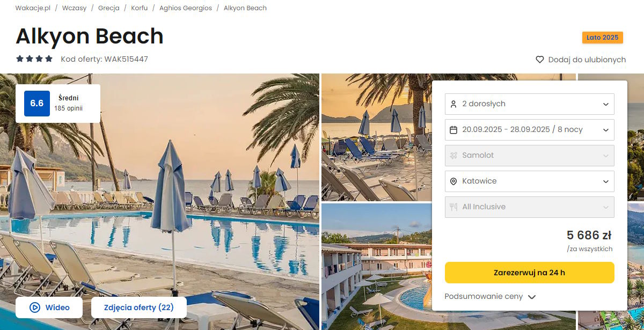Click the four-star hotel rating icons
This screenshot has height=330, width=644.
tap(34, 59)
